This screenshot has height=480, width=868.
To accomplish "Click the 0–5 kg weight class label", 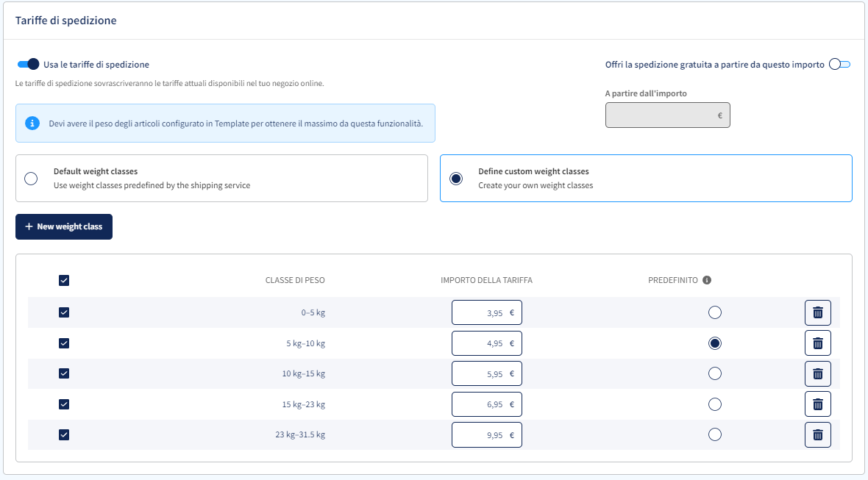I will 313,312.
